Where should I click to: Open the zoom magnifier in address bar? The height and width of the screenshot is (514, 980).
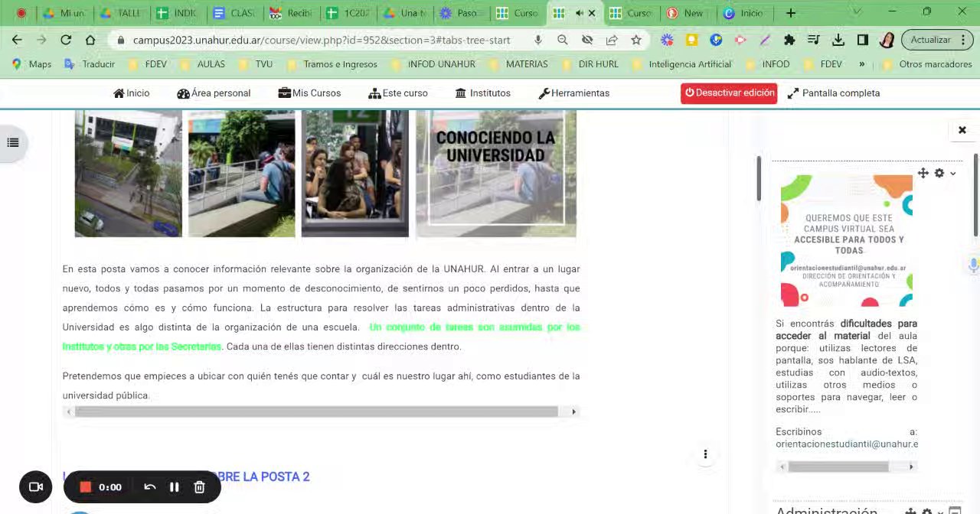point(563,40)
